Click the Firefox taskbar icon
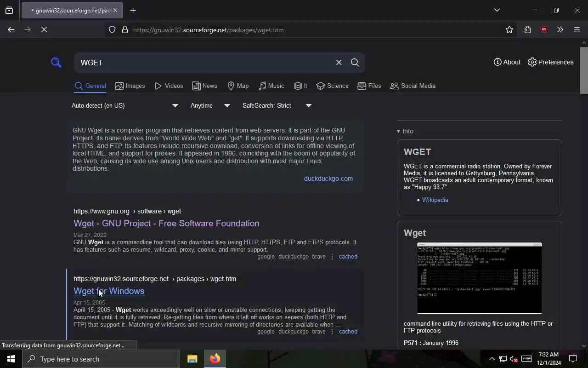 tap(215, 359)
